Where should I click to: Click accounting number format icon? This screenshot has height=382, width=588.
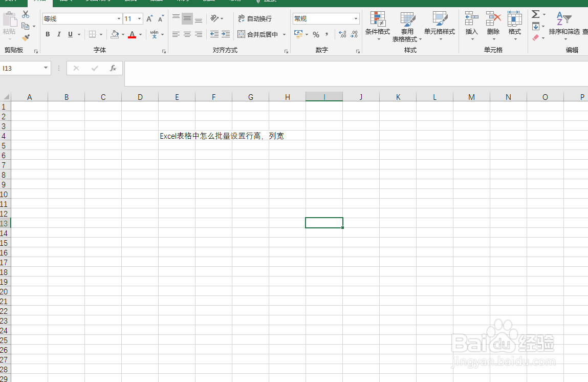point(298,34)
